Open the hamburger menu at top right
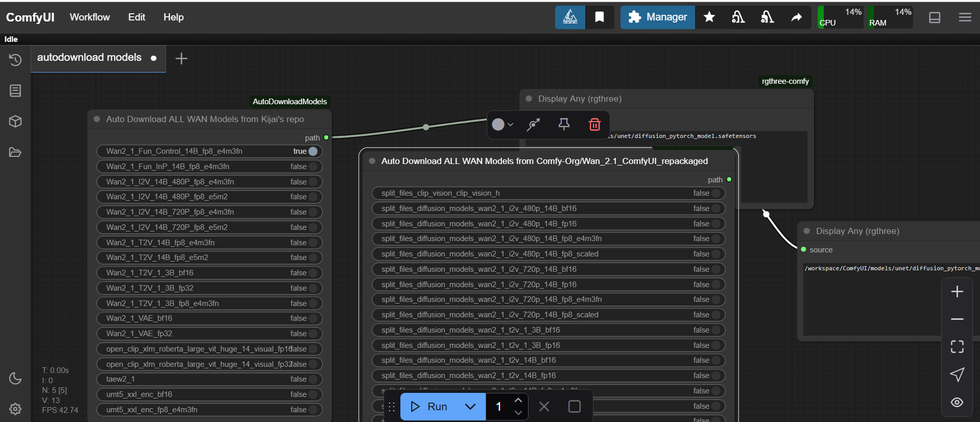980x422 pixels. [x=965, y=17]
